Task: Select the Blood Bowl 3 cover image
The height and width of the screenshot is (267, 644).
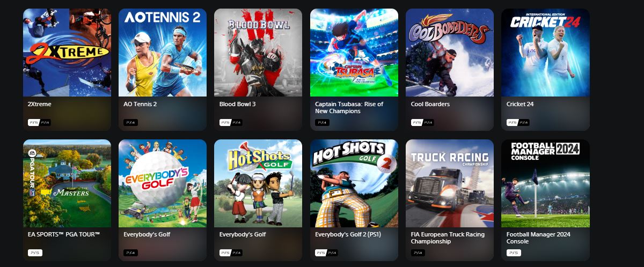Action: (258, 53)
